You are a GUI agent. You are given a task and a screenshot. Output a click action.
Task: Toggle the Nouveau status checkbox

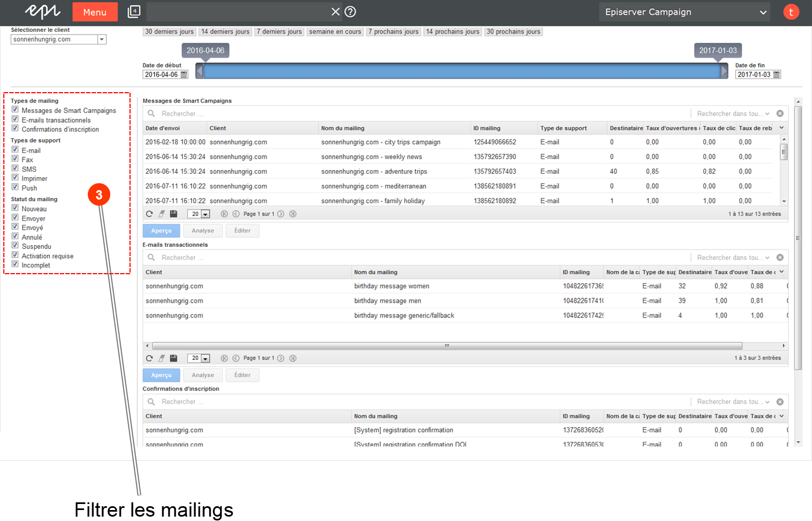click(15, 208)
